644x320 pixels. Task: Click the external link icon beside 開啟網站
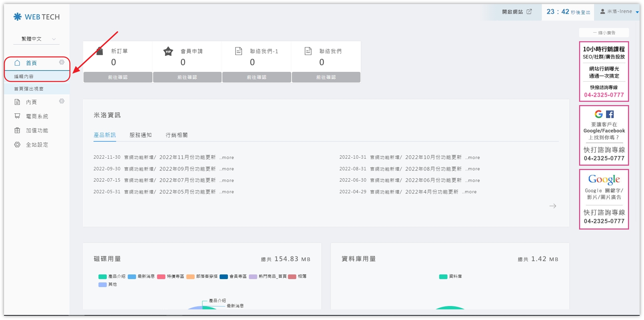coord(529,12)
